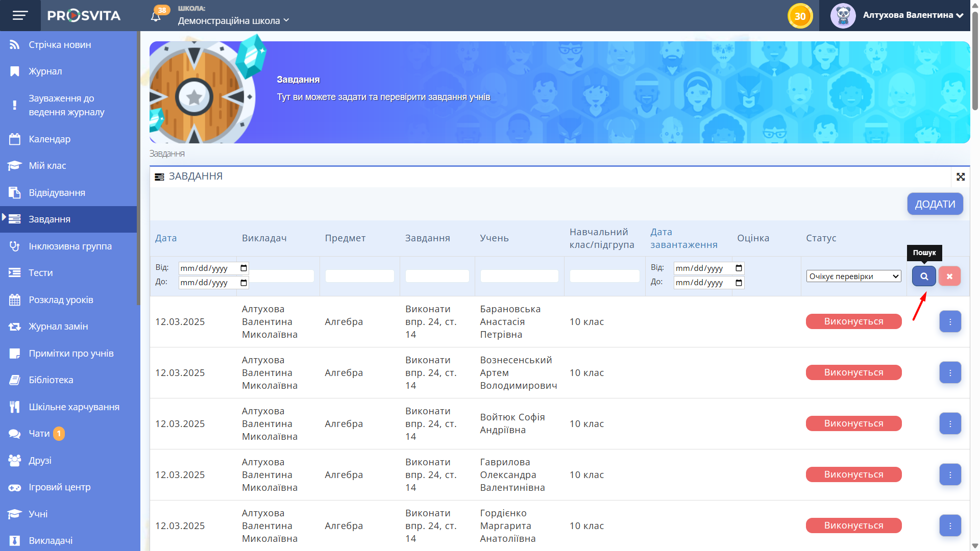
Task: Open the notifications bell icon
Action: 156,16
